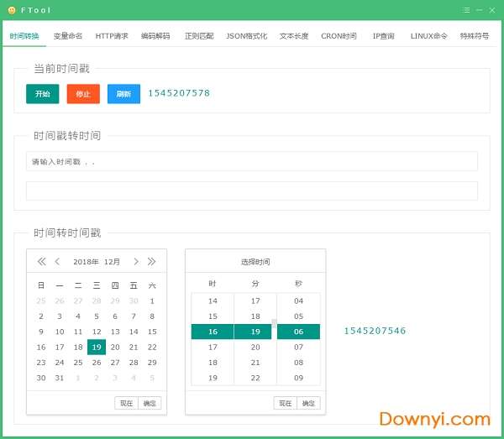Pick second 09 in the time picker
504x439 pixels.
298,378
